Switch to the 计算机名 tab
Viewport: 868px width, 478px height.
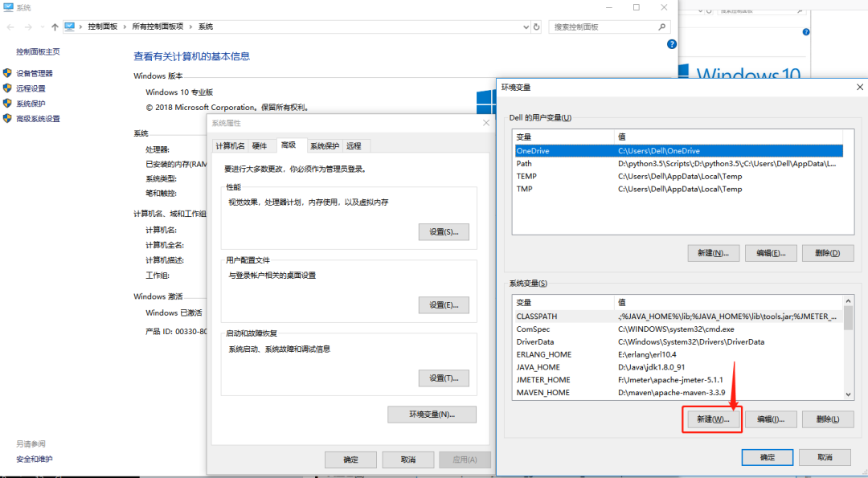click(230, 145)
